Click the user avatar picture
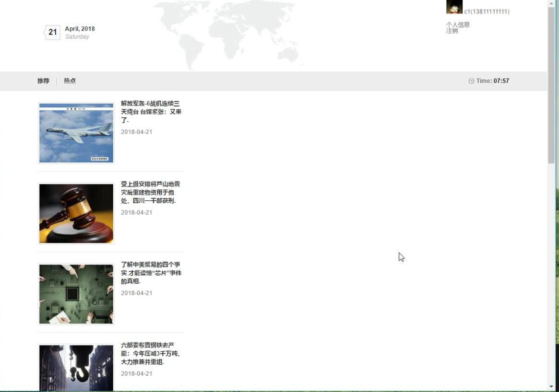Viewport: 559px width, 392px height. point(454,7)
